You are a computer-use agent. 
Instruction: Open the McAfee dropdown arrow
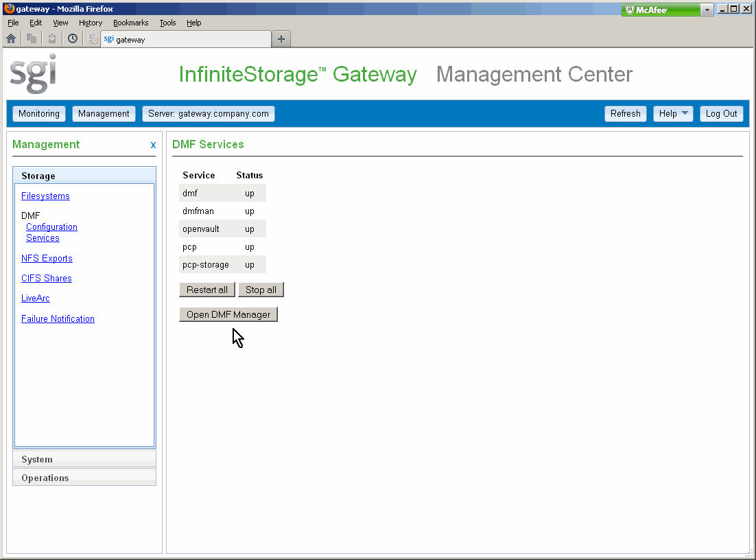[707, 10]
